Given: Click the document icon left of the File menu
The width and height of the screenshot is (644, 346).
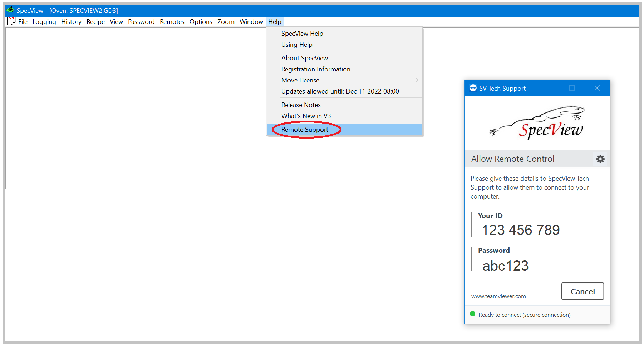Looking at the screenshot, I should (x=11, y=21).
